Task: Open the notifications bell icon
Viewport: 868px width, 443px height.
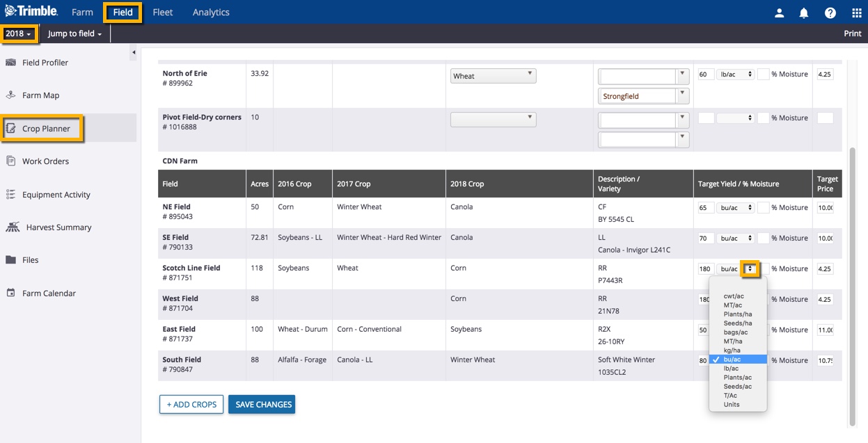Action: point(804,13)
